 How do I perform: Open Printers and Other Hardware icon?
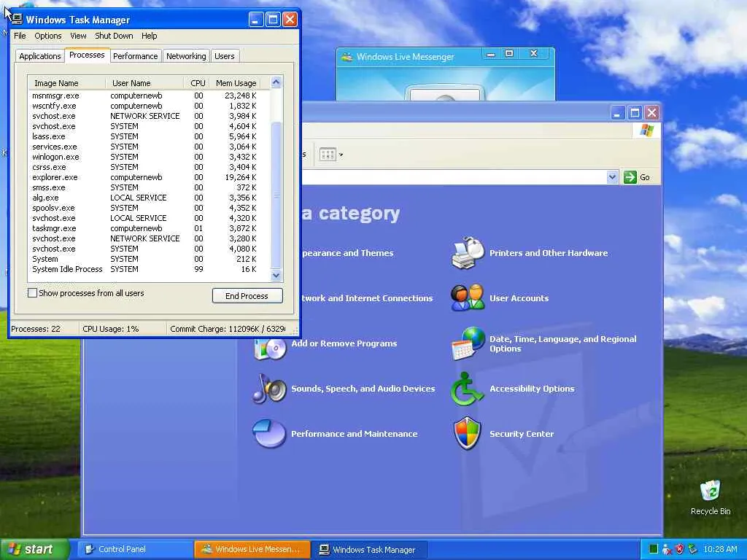pos(468,252)
